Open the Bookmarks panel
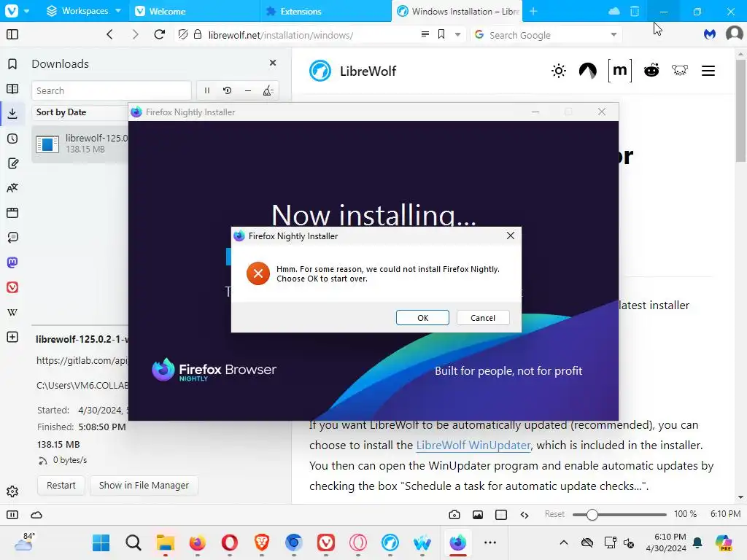The image size is (747, 560). pos(12,64)
